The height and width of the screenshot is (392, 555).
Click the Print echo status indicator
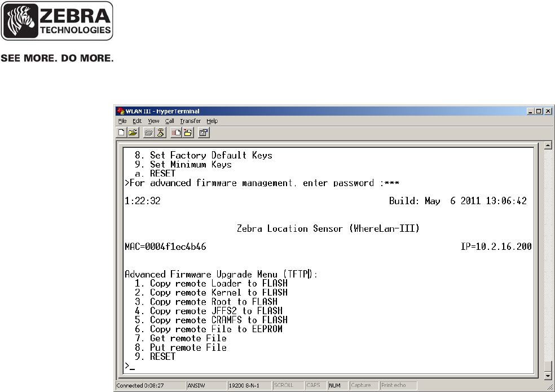(394, 385)
